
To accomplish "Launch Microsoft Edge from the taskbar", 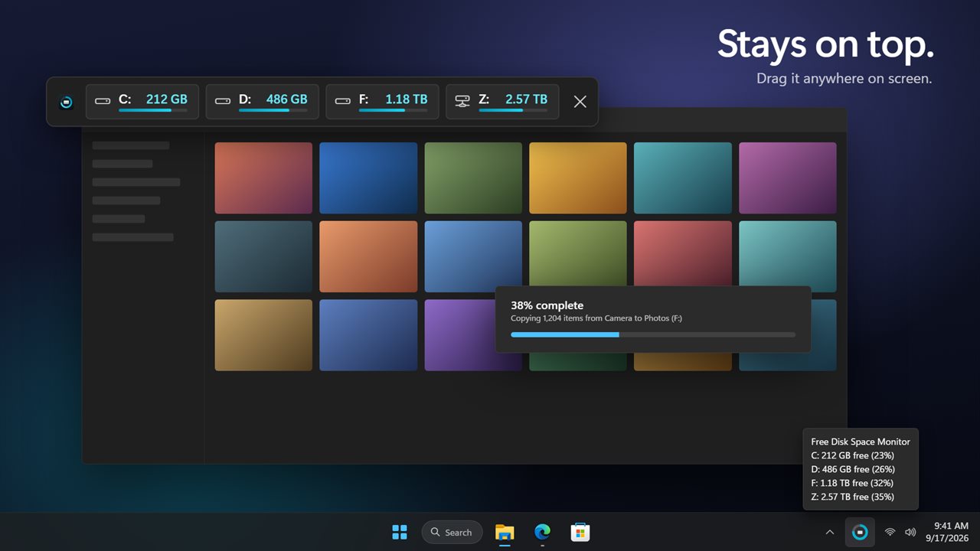I will click(542, 532).
